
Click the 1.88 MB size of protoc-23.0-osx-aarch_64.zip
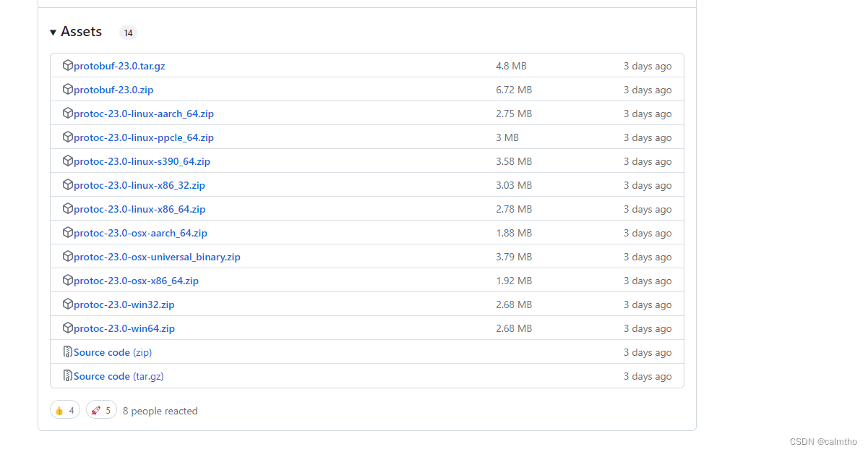[514, 233]
